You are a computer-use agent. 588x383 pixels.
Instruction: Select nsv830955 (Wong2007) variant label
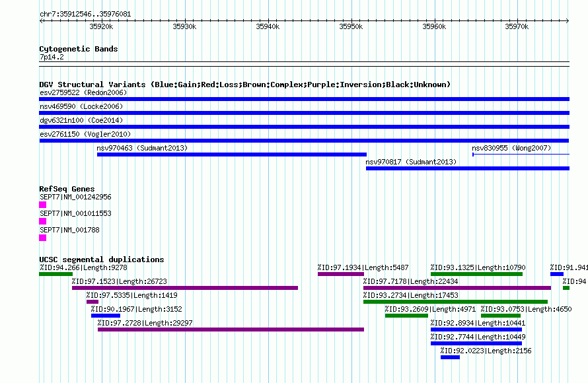coord(511,148)
